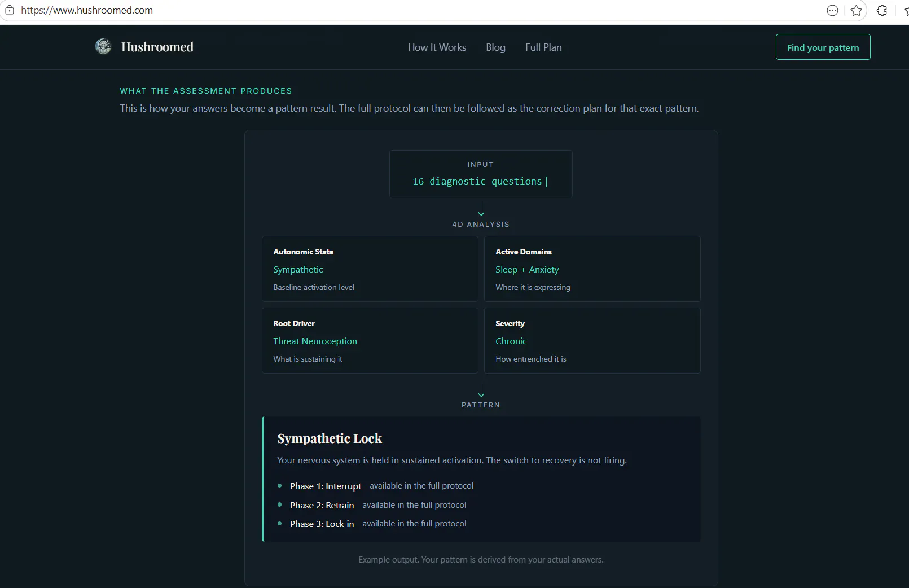Click the nervous system sustained activation sentence

(x=452, y=460)
